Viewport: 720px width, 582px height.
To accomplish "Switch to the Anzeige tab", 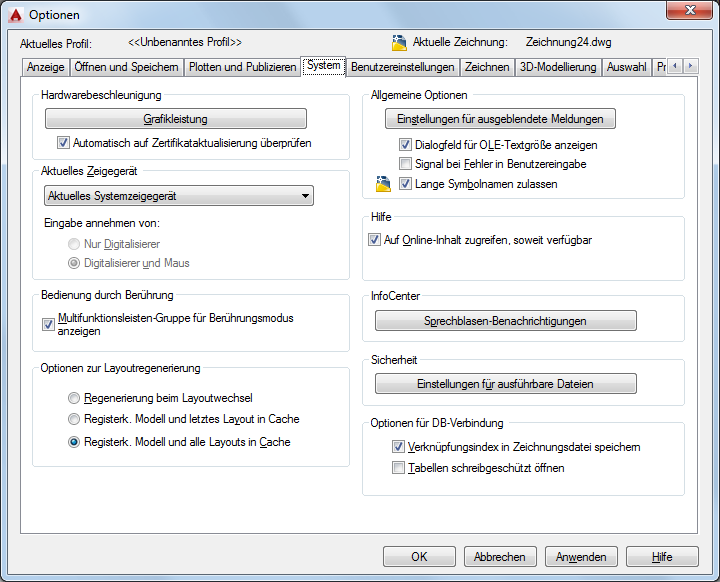I will point(45,67).
